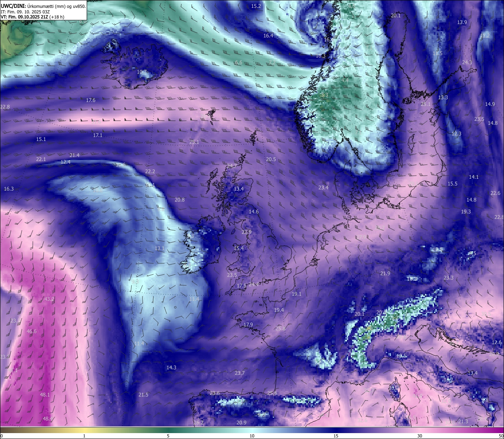Pick the 26.2 value label
The height and width of the screenshot is (439, 504).
coord(199,422)
